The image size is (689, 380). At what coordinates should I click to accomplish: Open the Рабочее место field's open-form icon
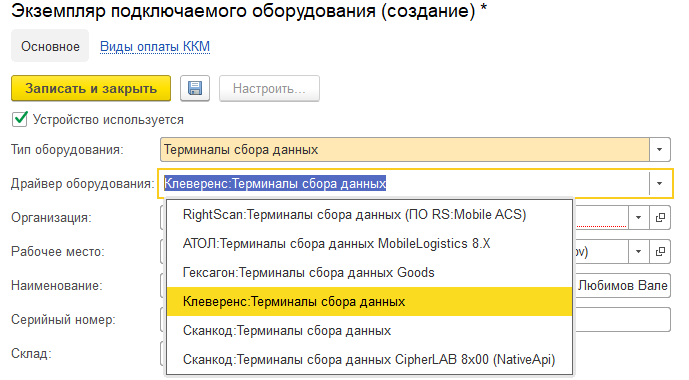[x=660, y=252]
